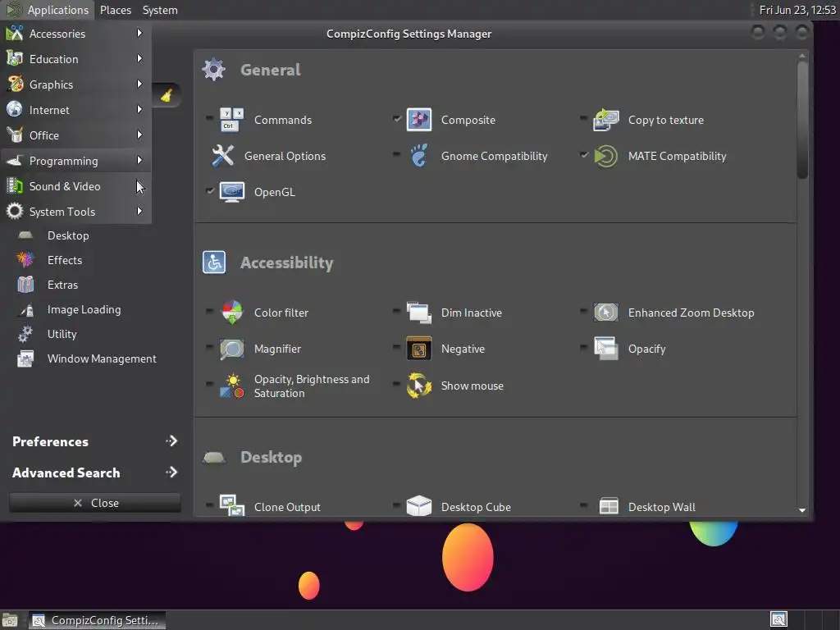
Task: Open the Color filter plugin icon
Action: coord(231,313)
